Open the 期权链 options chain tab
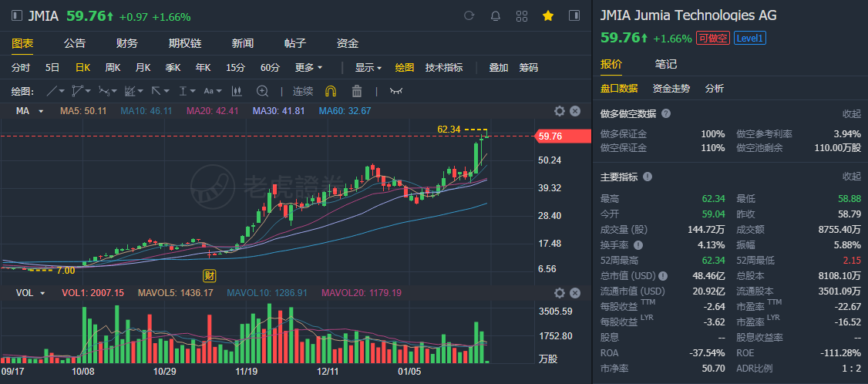The image size is (868, 384). (185, 43)
